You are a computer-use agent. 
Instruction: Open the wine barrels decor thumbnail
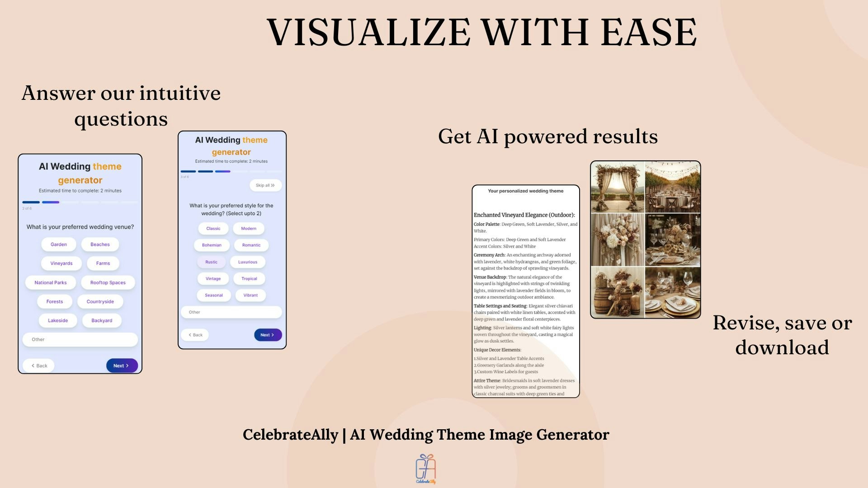[618, 292]
